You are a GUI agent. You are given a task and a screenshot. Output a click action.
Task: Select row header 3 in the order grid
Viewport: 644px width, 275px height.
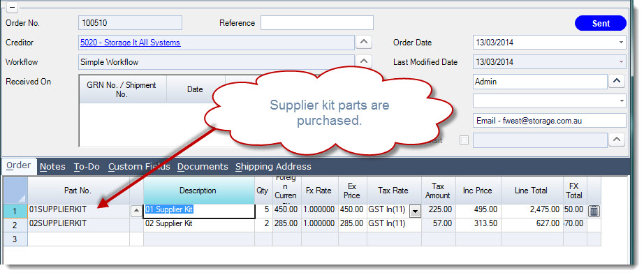(x=15, y=239)
